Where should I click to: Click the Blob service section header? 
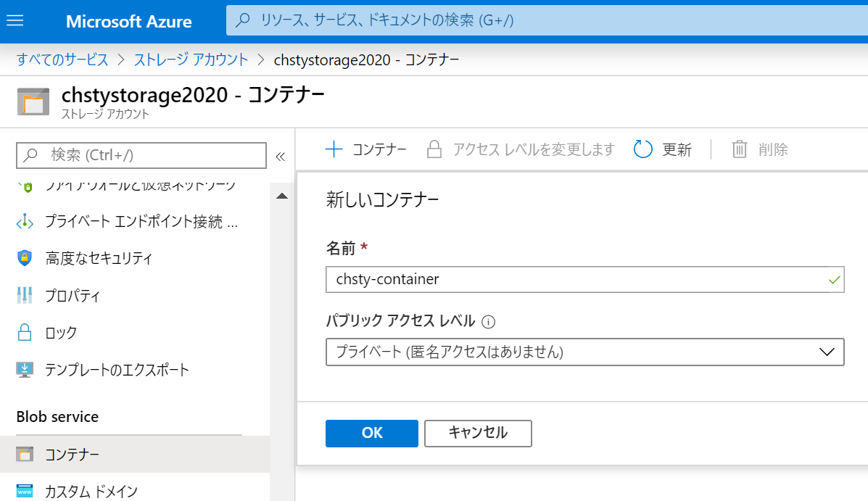tap(57, 417)
